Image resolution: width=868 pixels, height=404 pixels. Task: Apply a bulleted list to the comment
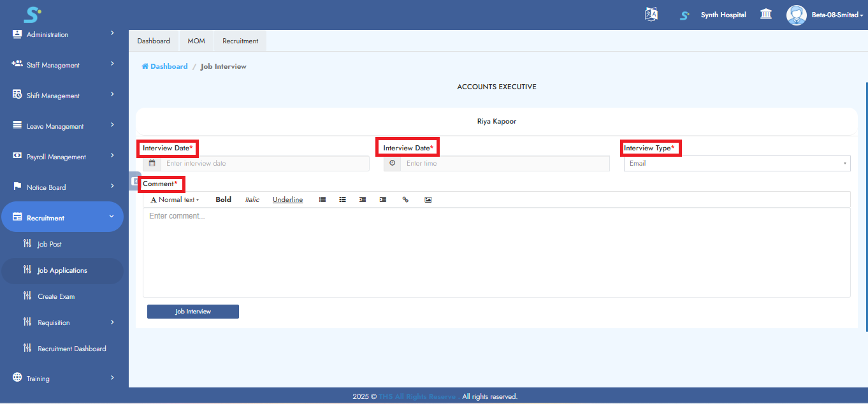coord(342,199)
